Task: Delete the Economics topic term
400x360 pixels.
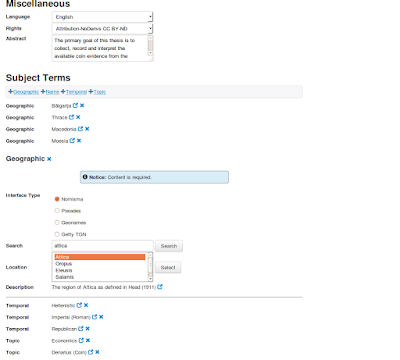Action: click(x=88, y=340)
